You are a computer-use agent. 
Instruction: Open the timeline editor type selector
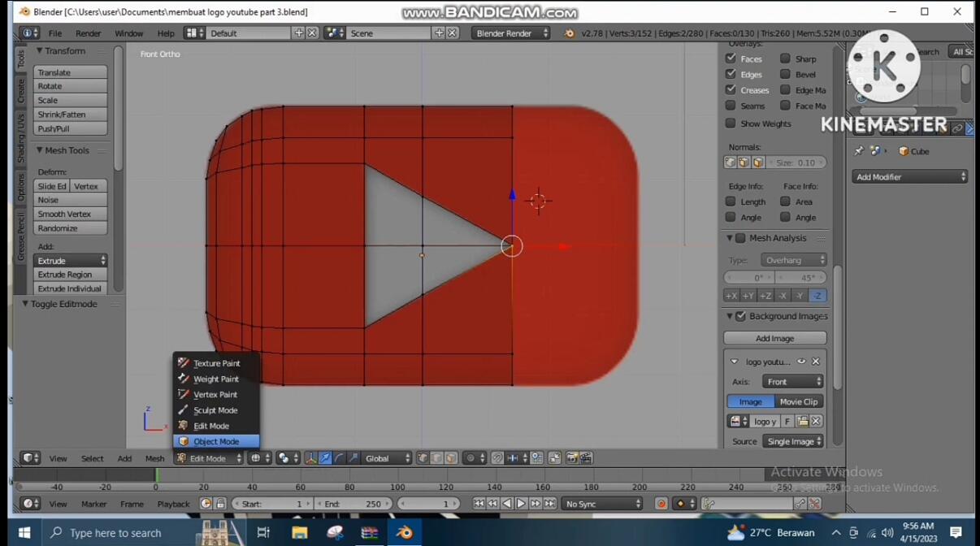[x=31, y=504]
